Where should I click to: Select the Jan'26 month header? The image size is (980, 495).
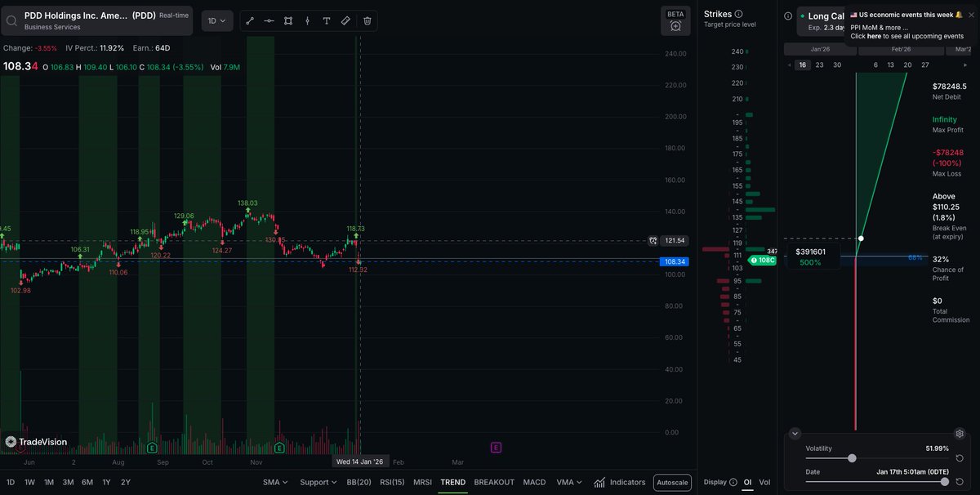(820, 49)
